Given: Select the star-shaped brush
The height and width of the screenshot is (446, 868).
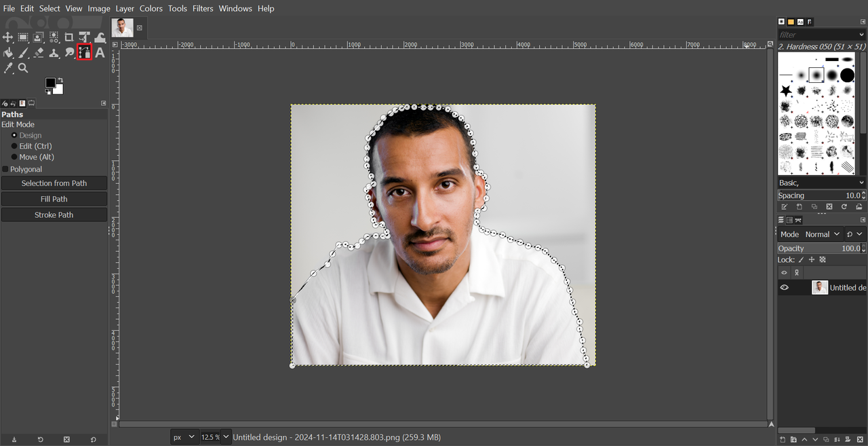Looking at the screenshot, I should 786,90.
